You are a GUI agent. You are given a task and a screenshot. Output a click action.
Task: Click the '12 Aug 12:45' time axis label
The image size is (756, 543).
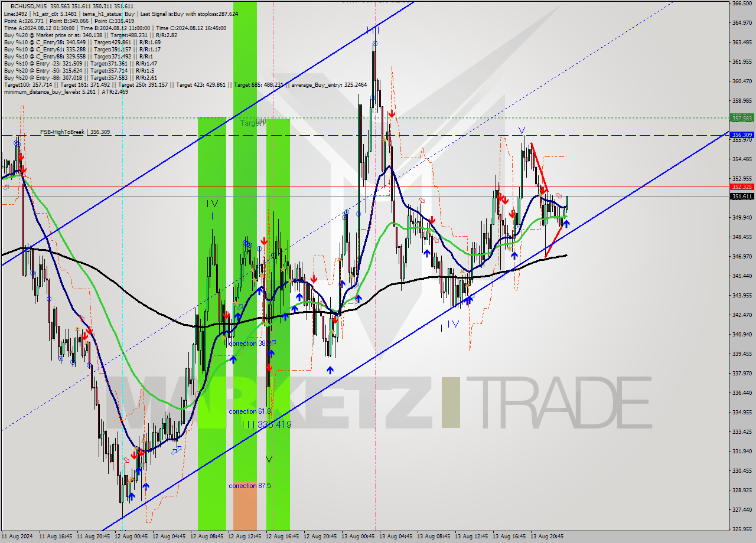coord(245,537)
